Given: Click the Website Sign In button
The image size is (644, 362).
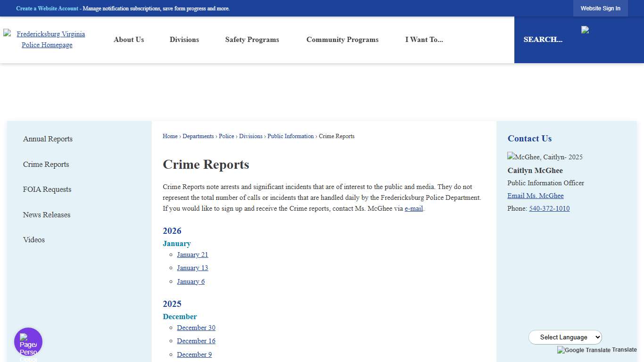Looking at the screenshot, I should pyautogui.click(x=600, y=8).
